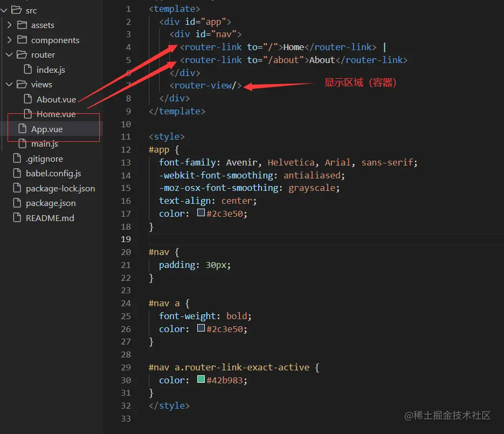504x434 pixels.
Task: Expand the assets folder chevron
Action: tap(9, 25)
